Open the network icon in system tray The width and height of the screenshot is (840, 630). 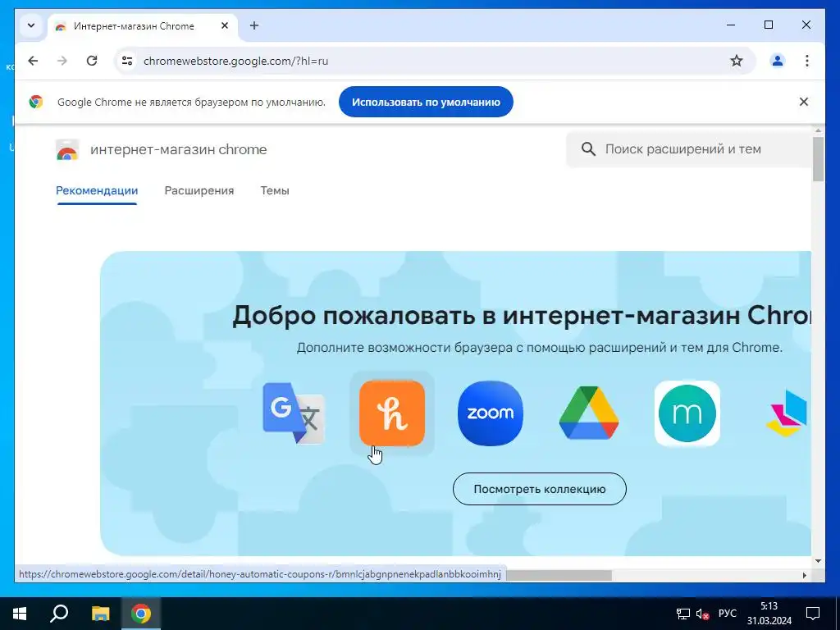682,614
